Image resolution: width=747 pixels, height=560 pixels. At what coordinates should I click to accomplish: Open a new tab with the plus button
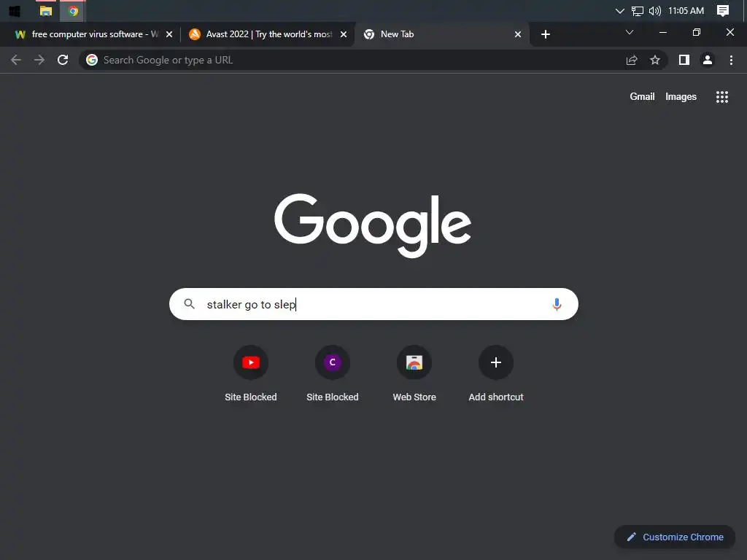point(546,34)
